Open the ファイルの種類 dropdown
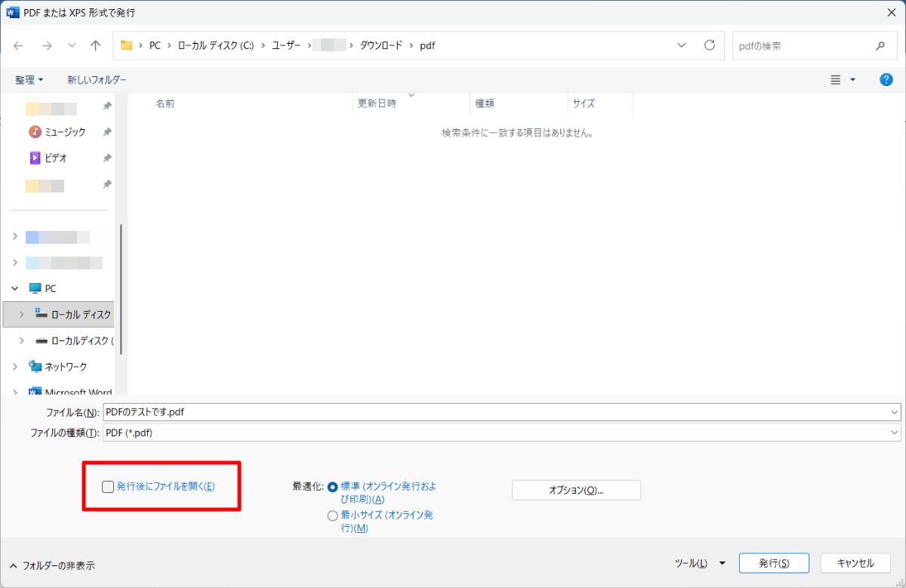This screenshot has width=906, height=588. point(895,433)
